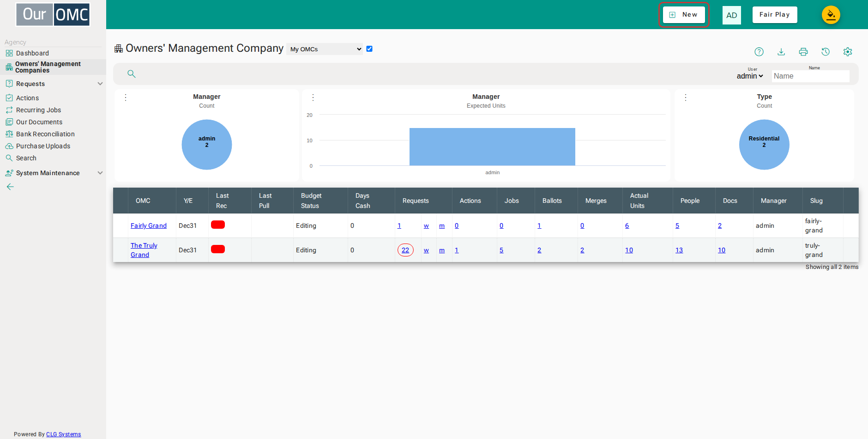Expand the Requests sidebar section
Viewport: 868px width, 439px height.
pos(53,84)
